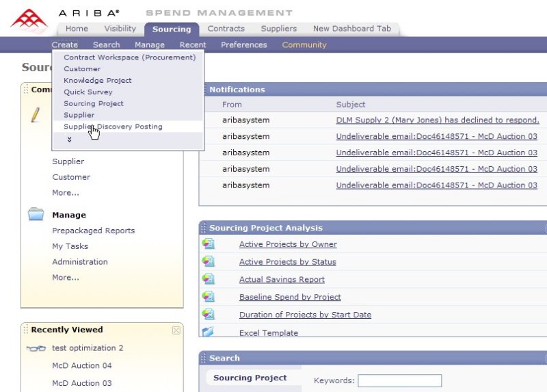Click More... under the Create actions
This screenshot has height=392, width=547.
coord(66,193)
